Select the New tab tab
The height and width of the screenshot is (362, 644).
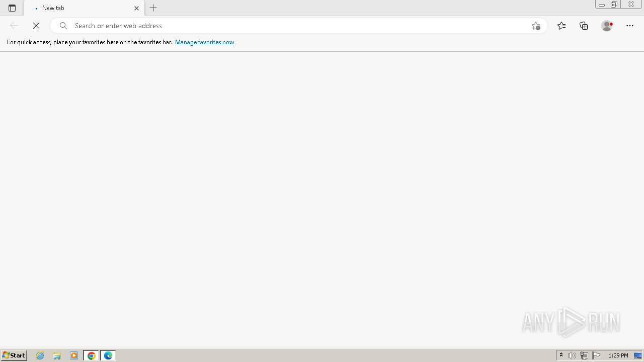coord(84,8)
